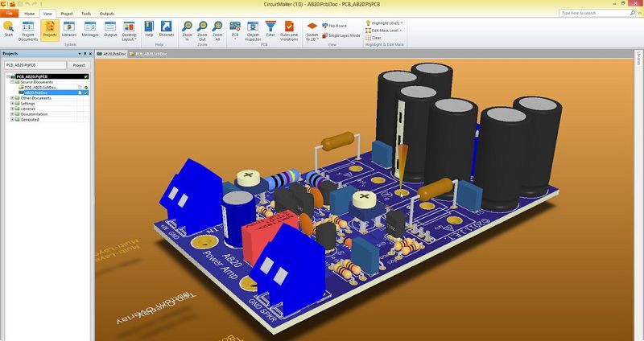Select AB20.PcbDoc in project tree
The width and height of the screenshot is (644, 341).
35,92
